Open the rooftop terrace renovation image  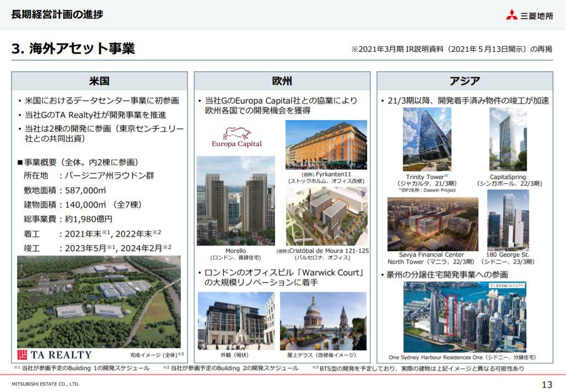[x=323, y=321]
